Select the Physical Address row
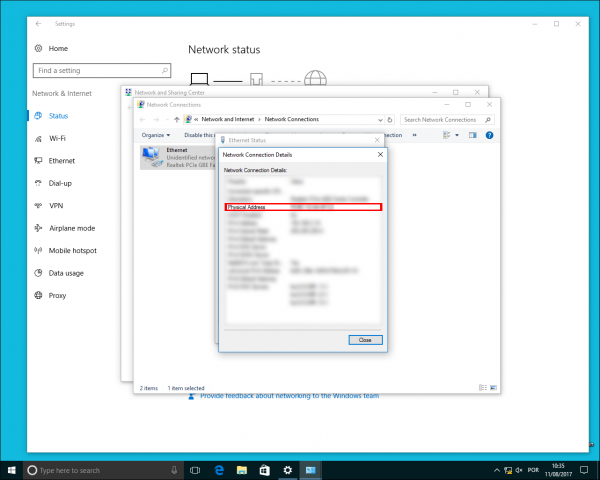The height and width of the screenshot is (480, 600). [x=303, y=207]
